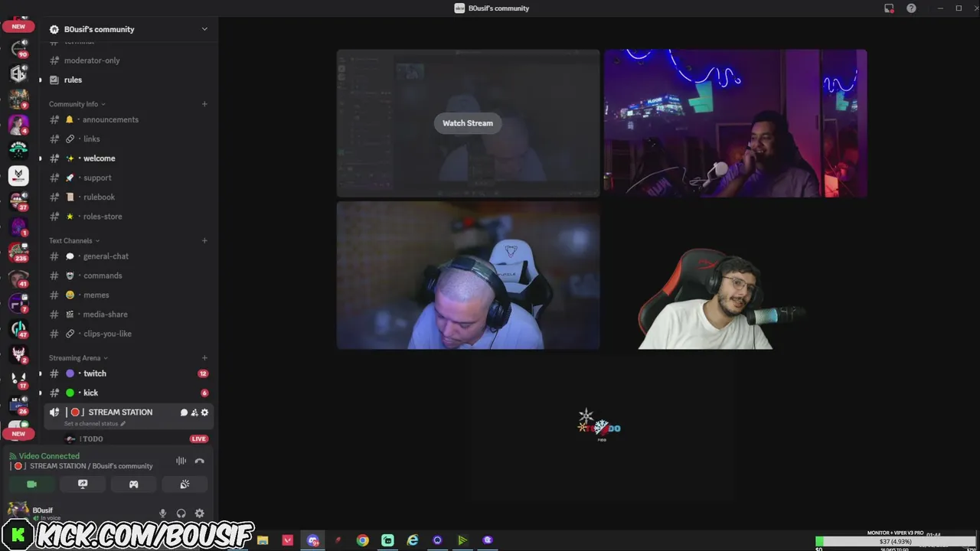This screenshot has height=551, width=980.
Task: Focus the snowflake avatar participant tile
Action: tap(602, 427)
